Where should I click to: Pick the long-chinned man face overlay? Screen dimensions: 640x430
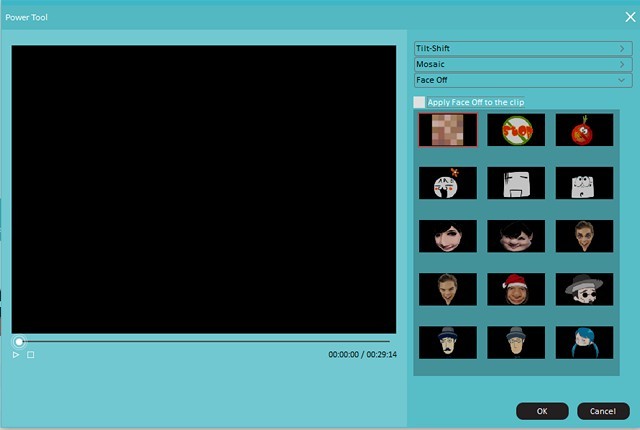pos(584,236)
